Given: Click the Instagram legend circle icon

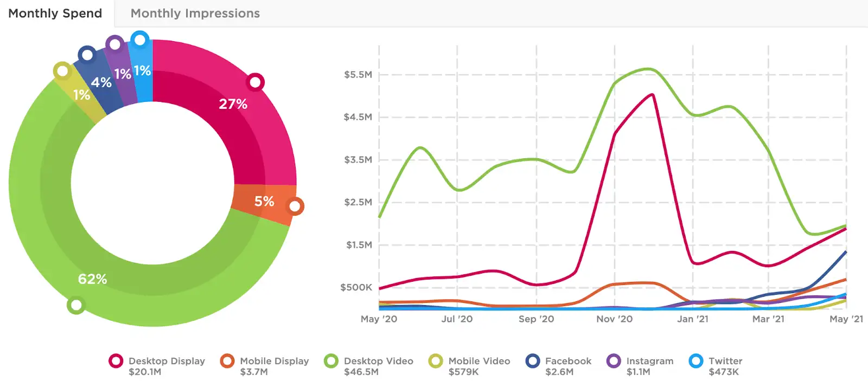Looking at the screenshot, I should click(614, 361).
